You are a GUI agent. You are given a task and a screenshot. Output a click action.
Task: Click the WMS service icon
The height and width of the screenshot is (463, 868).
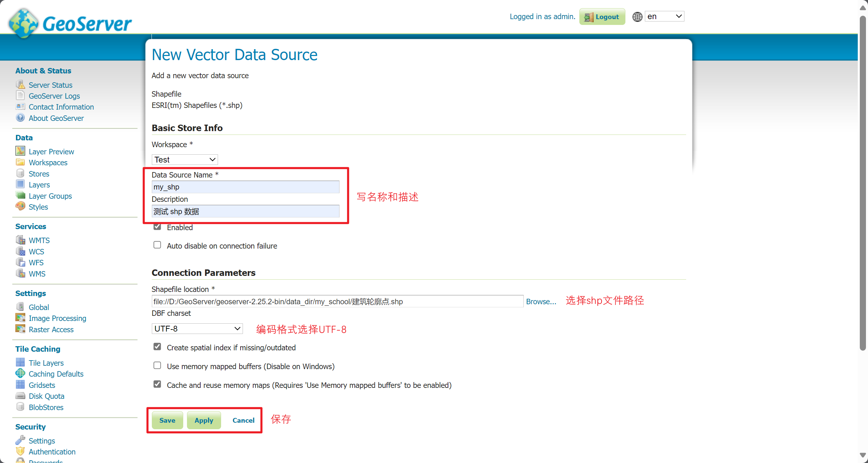pos(20,273)
